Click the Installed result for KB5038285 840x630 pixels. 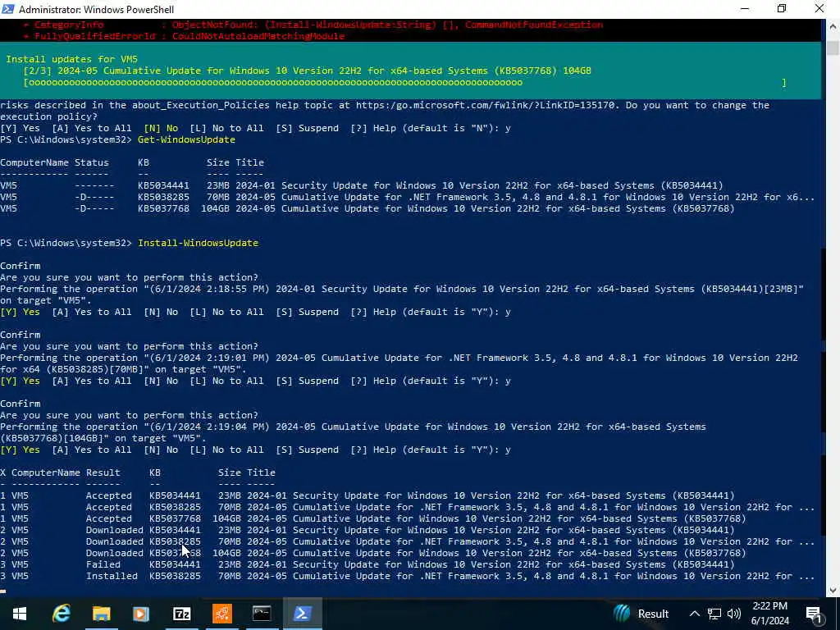pos(112,577)
